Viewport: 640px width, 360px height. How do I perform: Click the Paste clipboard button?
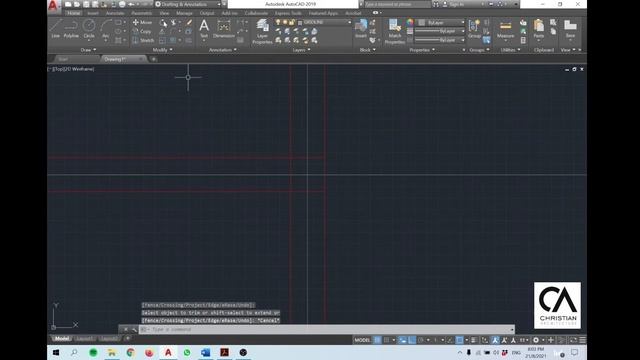(539, 29)
